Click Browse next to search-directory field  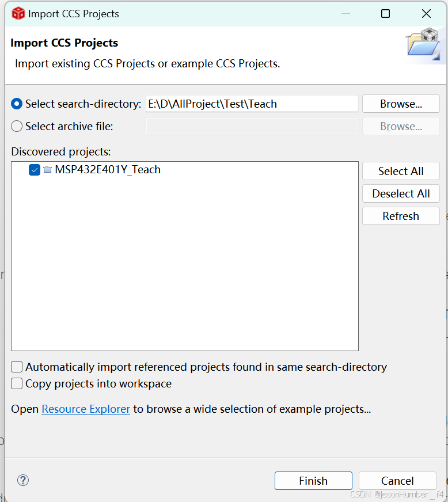click(x=400, y=104)
